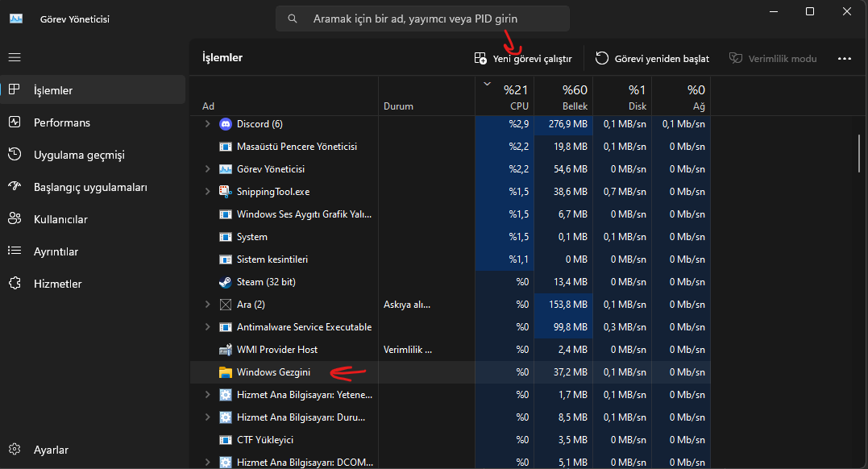Click the Windows Ses Aygıtı process icon
Screen dimensions: 868x469
point(226,214)
